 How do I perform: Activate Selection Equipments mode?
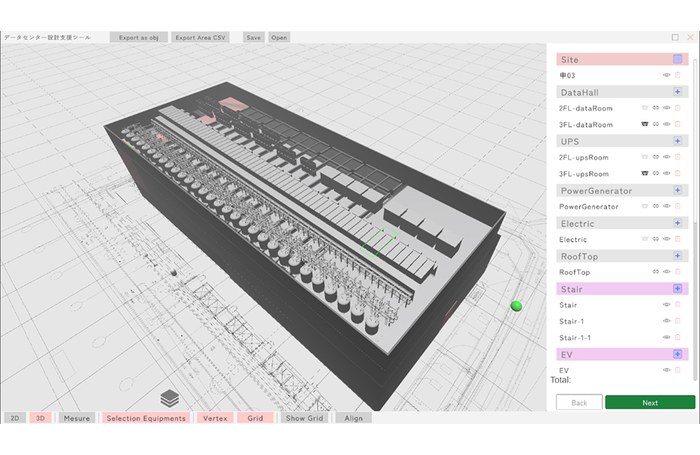[x=146, y=418]
